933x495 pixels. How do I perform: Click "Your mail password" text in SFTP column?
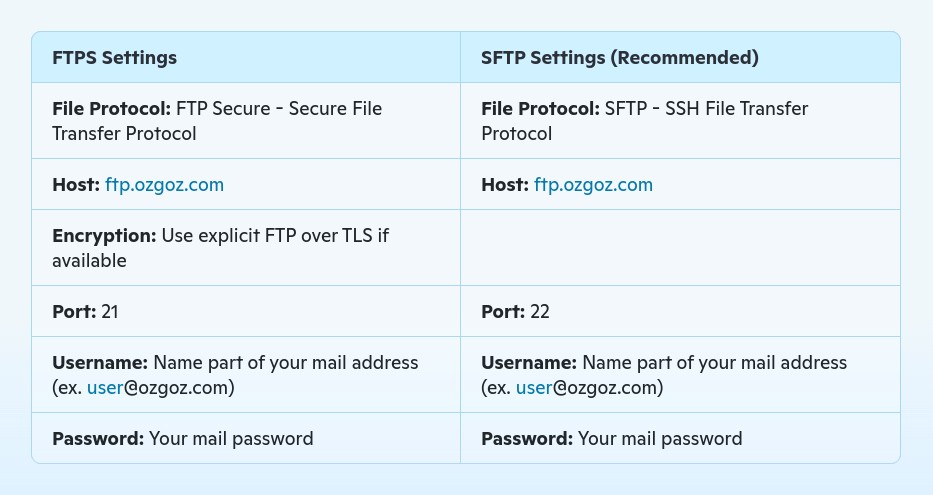pos(660,439)
